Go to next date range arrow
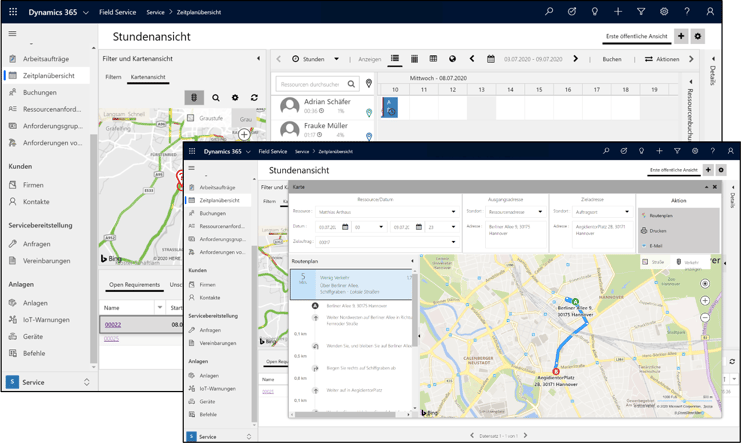 click(575, 58)
